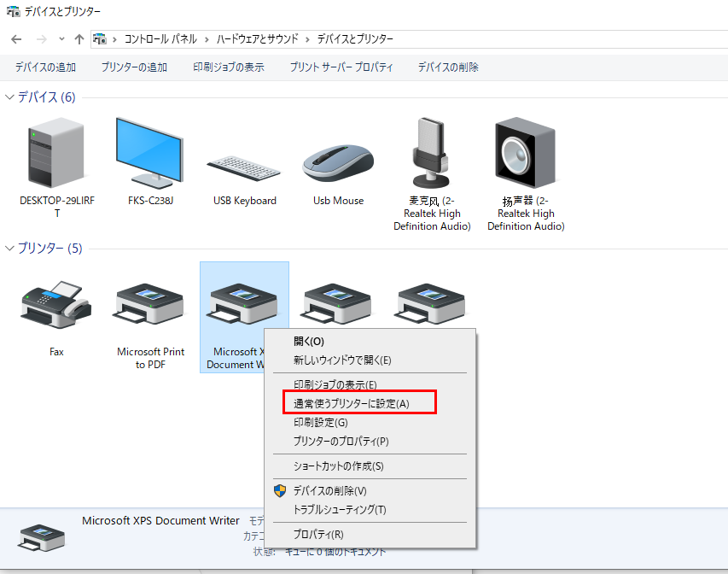This screenshot has height=574, width=728.
Task: Open breadcrumb chevron before コントロール パネル
Action: (x=114, y=39)
